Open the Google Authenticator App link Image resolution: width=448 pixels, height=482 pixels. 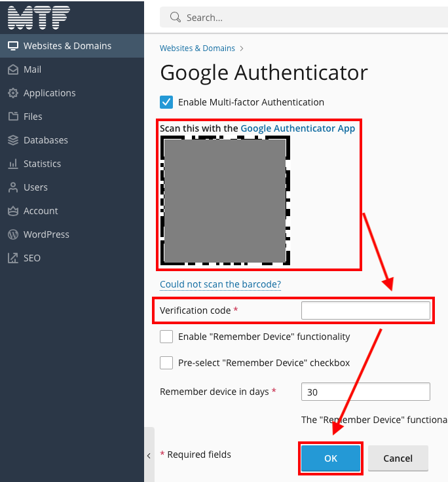click(x=297, y=128)
